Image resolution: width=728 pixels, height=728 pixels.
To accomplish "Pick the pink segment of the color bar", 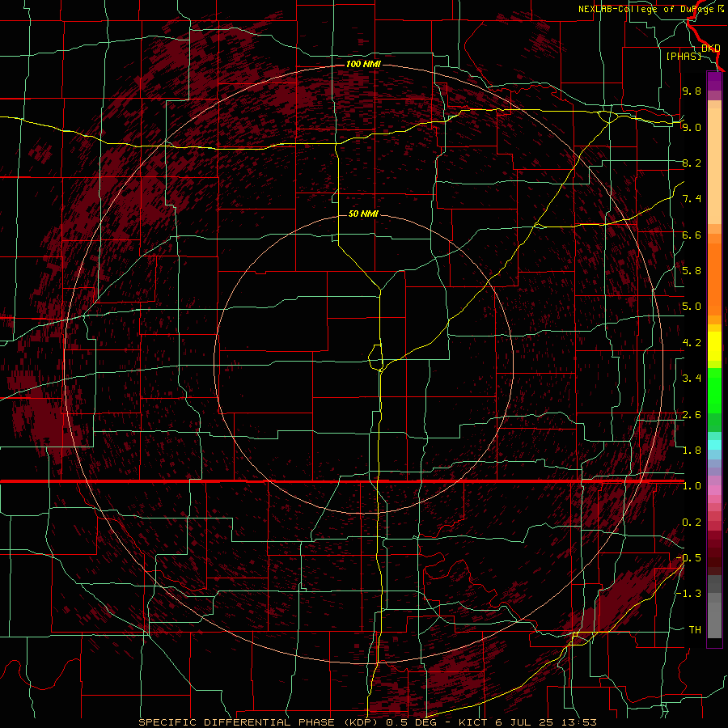I will click(x=714, y=490).
